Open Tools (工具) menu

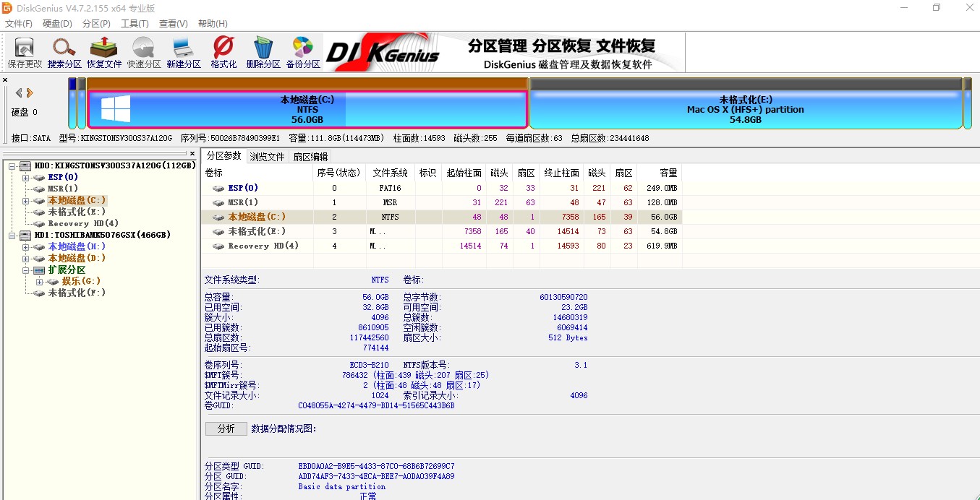pos(135,24)
